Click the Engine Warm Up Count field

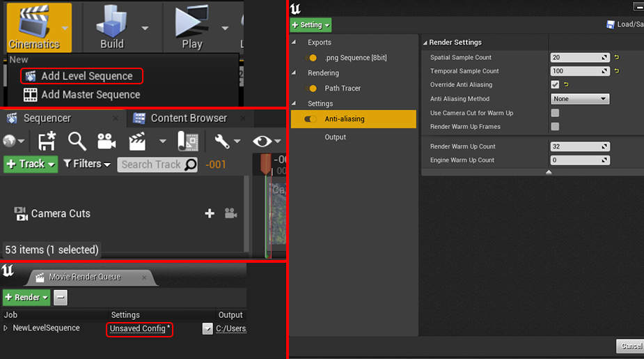pos(579,160)
